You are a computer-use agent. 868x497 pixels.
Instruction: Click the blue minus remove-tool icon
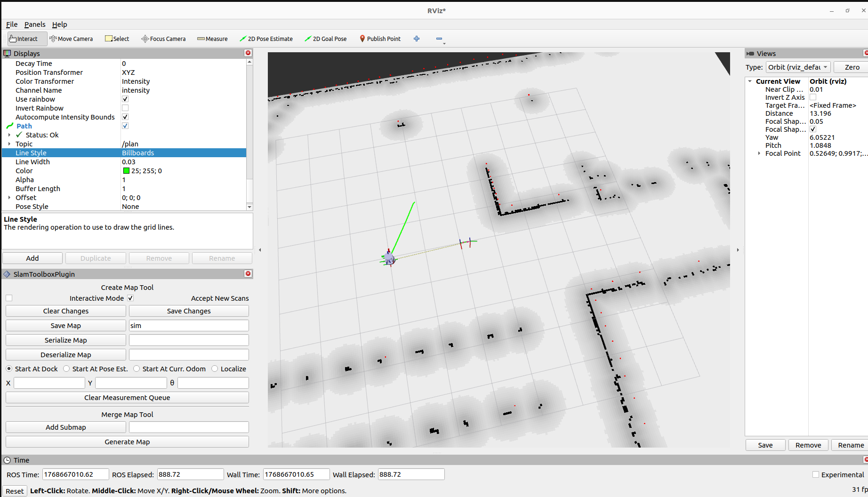pyautogui.click(x=439, y=39)
